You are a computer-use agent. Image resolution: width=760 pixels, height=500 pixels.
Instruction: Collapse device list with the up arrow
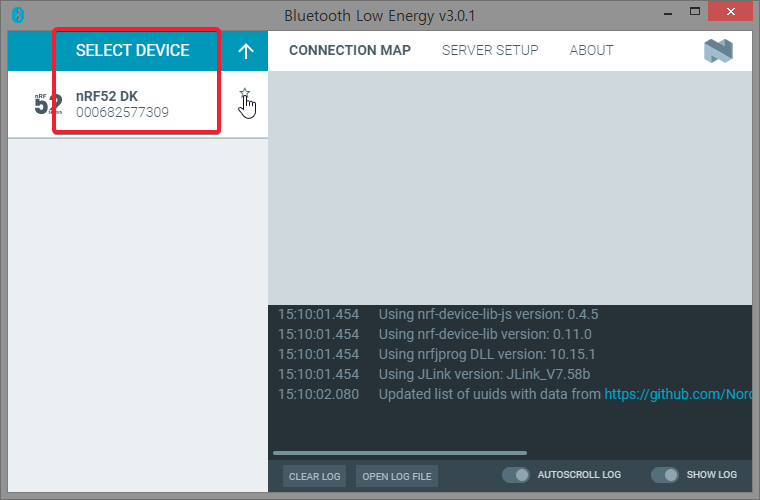(x=246, y=51)
